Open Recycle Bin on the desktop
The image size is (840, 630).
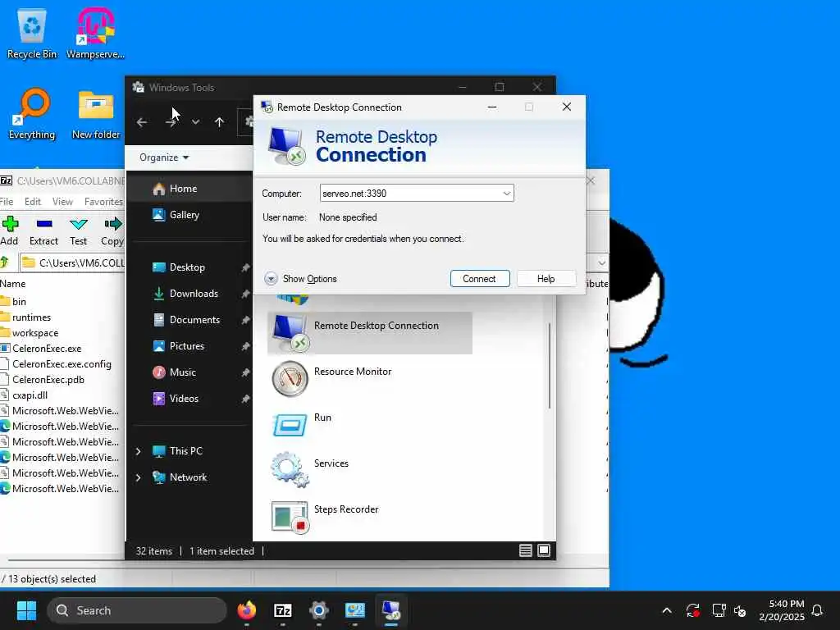pyautogui.click(x=32, y=33)
